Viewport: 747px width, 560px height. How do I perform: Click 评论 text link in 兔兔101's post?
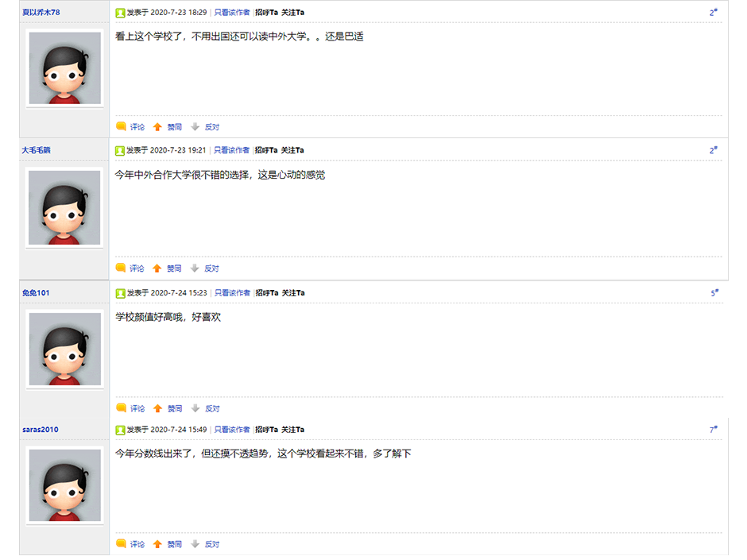click(137, 408)
